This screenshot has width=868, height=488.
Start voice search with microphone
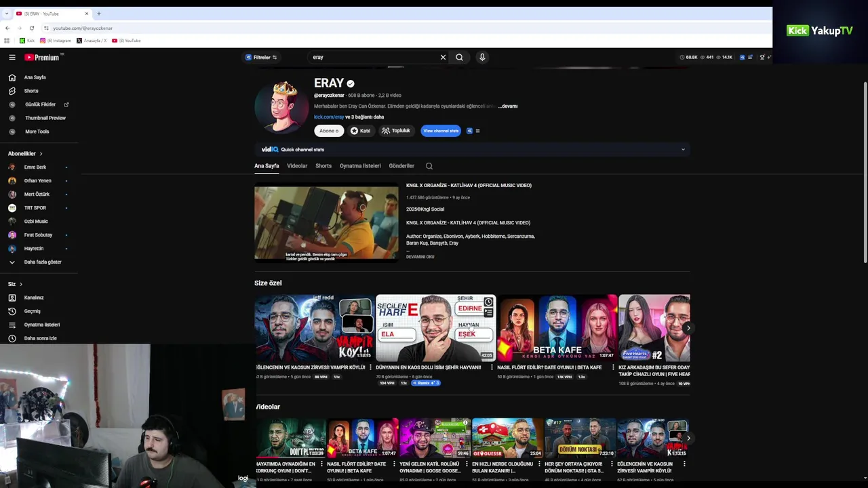point(482,58)
